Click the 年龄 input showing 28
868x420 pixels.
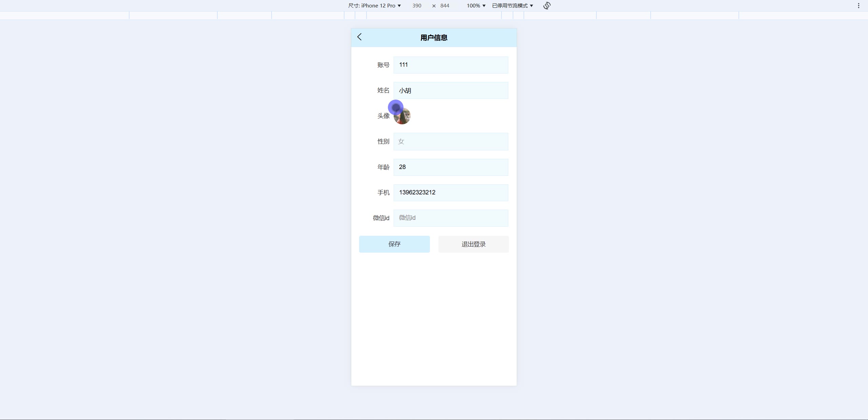(451, 167)
